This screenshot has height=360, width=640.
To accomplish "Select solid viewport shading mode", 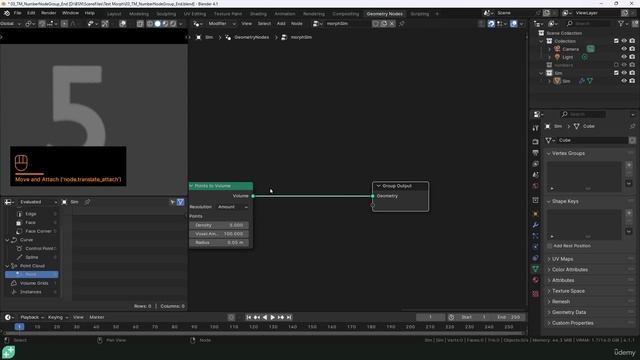I will (158, 24).
